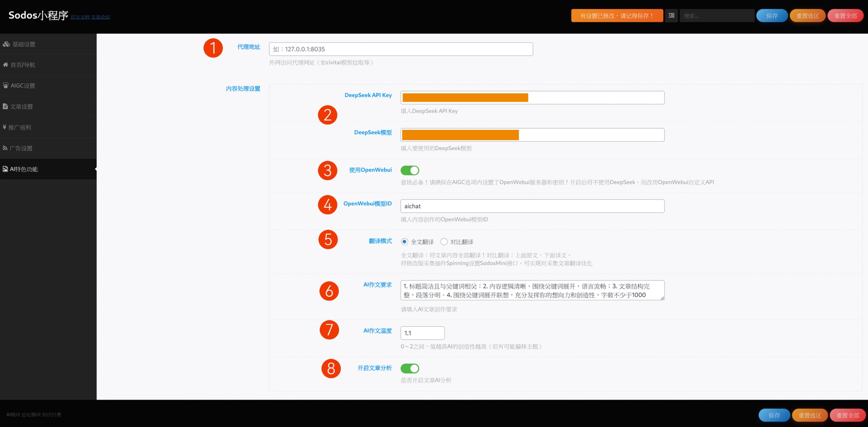
Task: Toggle the 使用OpenWebui switch
Action: tap(410, 170)
